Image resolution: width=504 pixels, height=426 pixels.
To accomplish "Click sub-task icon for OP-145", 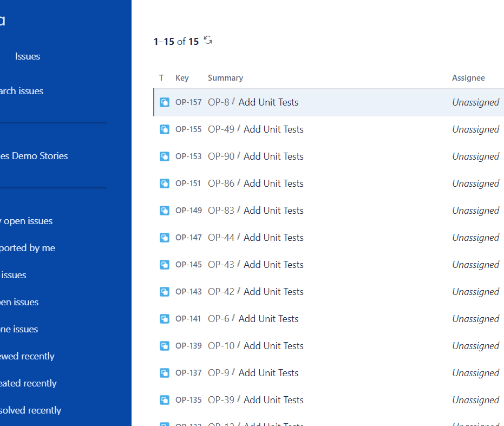I will (165, 265).
